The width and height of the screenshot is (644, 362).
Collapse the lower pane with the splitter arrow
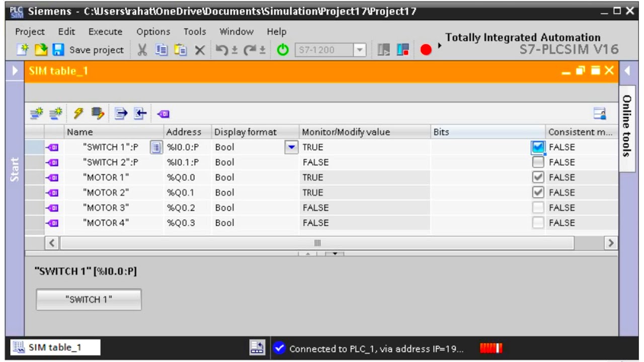(335, 253)
